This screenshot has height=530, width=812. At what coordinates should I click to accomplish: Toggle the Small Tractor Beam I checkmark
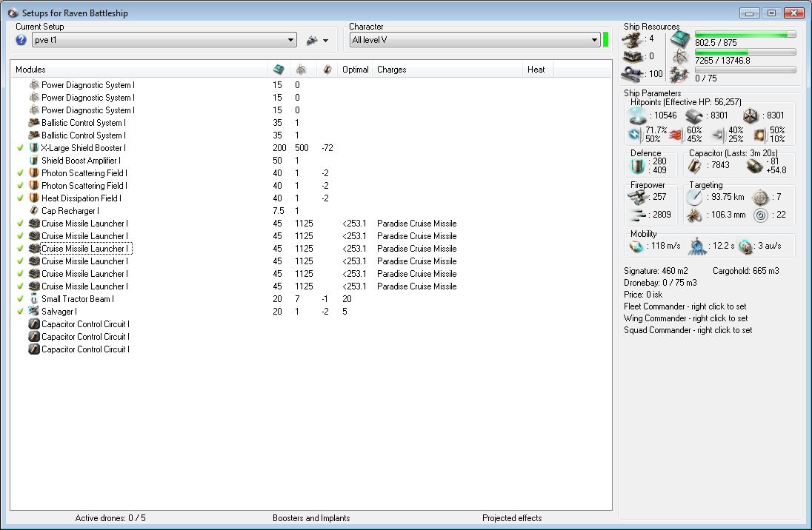click(20, 298)
